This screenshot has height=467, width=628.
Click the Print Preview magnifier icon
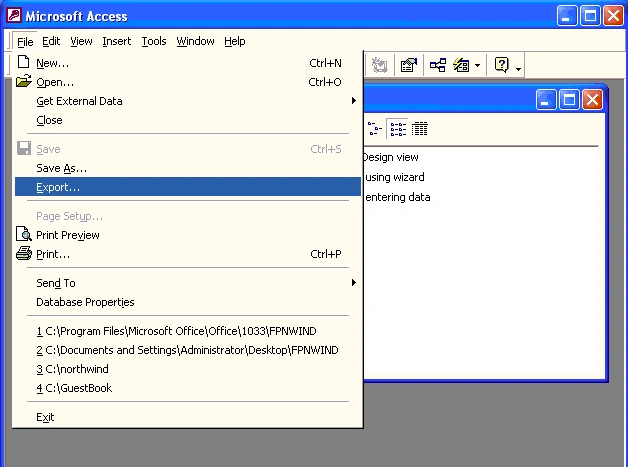click(x=24, y=234)
